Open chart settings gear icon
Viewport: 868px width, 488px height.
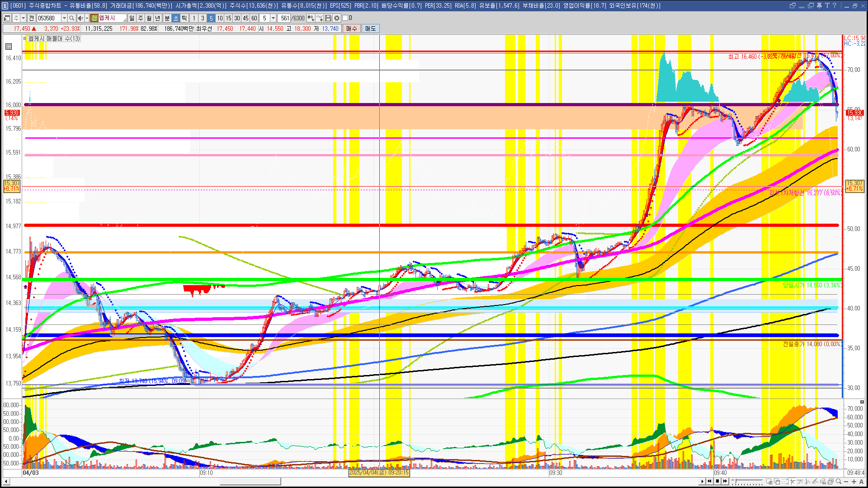click(x=337, y=18)
